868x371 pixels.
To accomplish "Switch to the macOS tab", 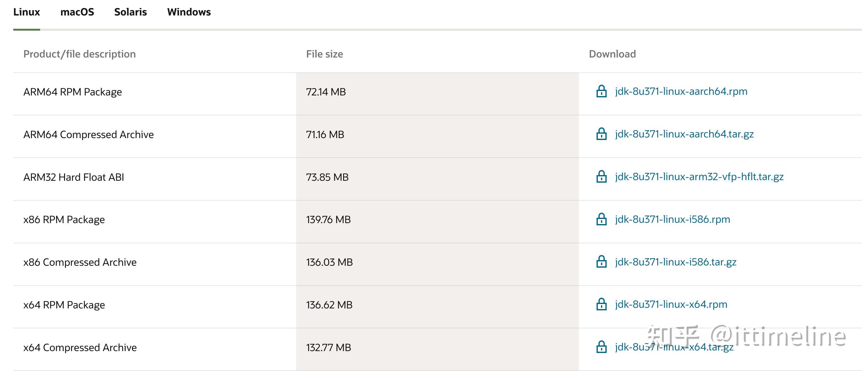I will pos(77,12).
